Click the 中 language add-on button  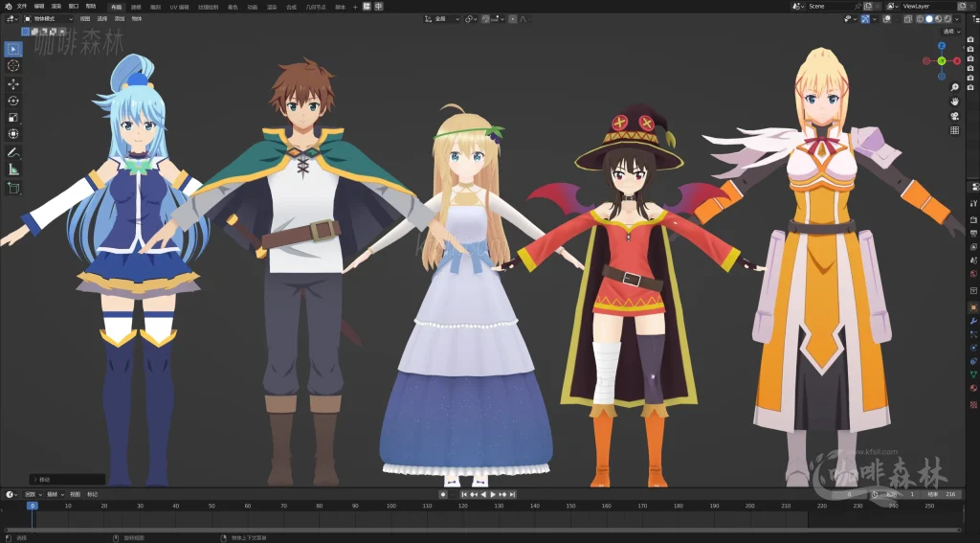coord(378,7)
